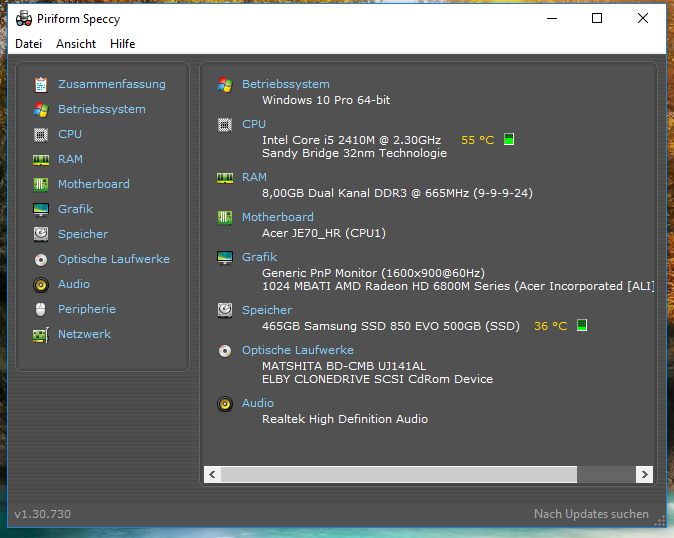
Task: Click the AMD Radeon HD 6800M Series line
Action: [458, 286]
